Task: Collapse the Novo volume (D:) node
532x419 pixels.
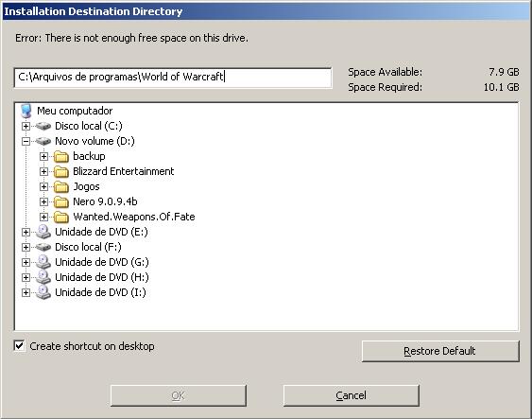Action: pos(26,141)
